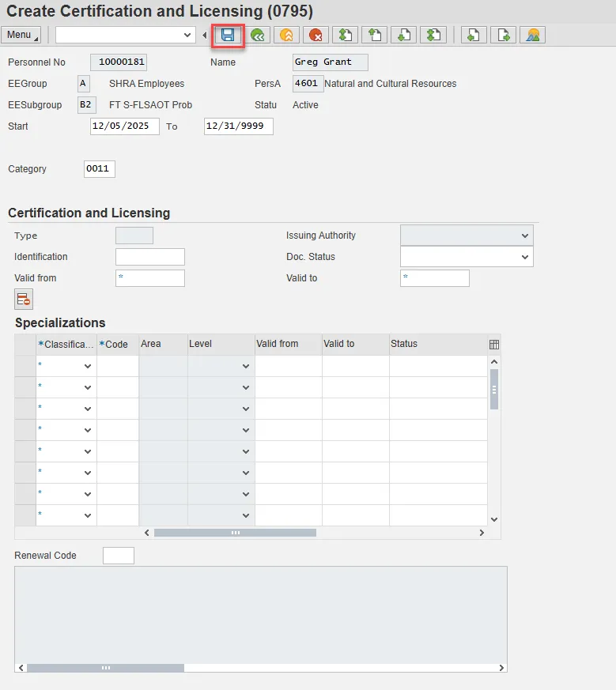Click the green Back icon
The image size is (616, 690).
tap(257, 35)
